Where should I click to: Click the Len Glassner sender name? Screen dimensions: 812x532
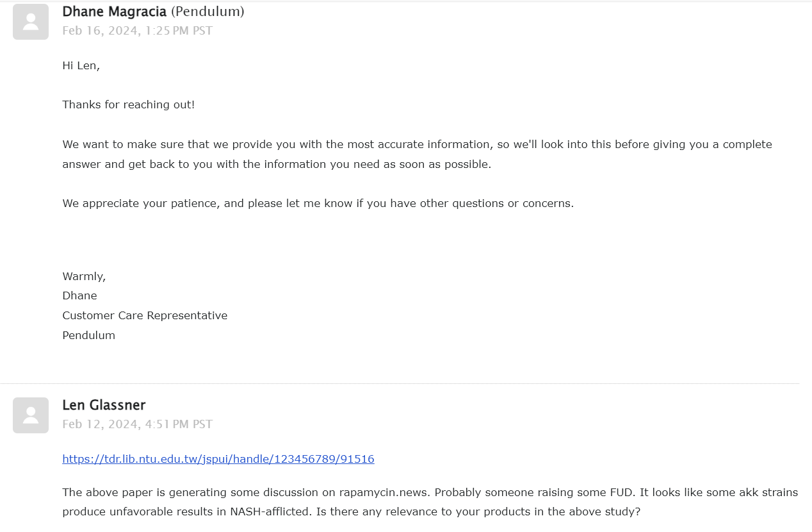tap(104, 405)
